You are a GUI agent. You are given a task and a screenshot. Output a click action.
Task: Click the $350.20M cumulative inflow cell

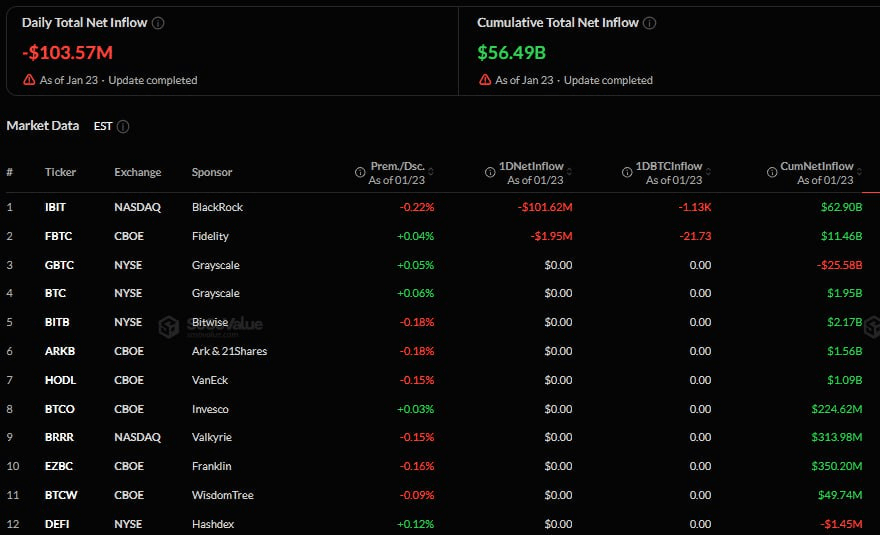(837, 466)
